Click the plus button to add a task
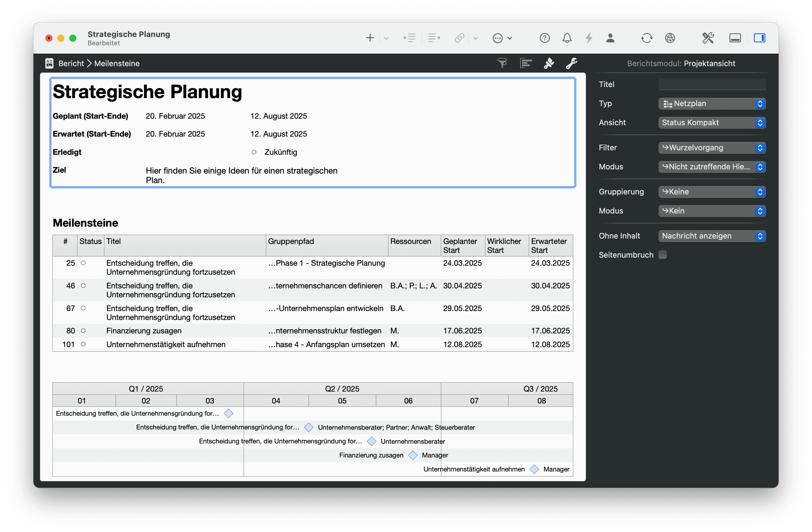The height and width of the screenshot is (532, 812). point(370,38)
